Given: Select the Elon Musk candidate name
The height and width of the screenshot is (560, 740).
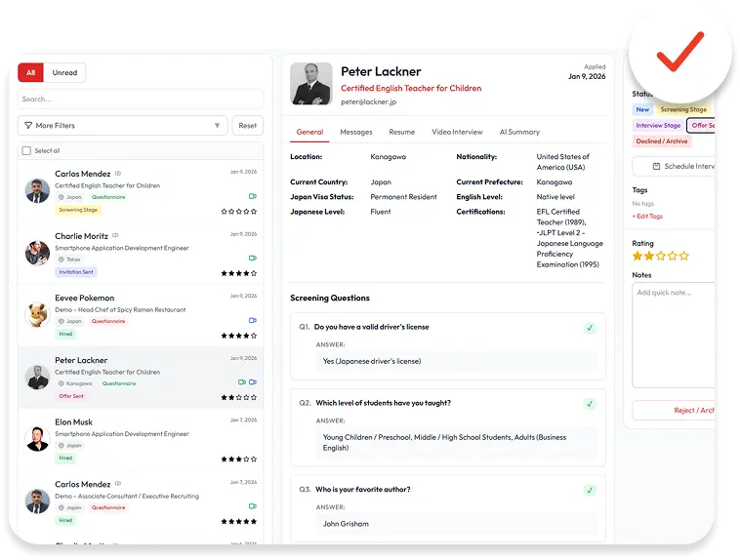Looking at the screenshot, I should click(73, 422).
